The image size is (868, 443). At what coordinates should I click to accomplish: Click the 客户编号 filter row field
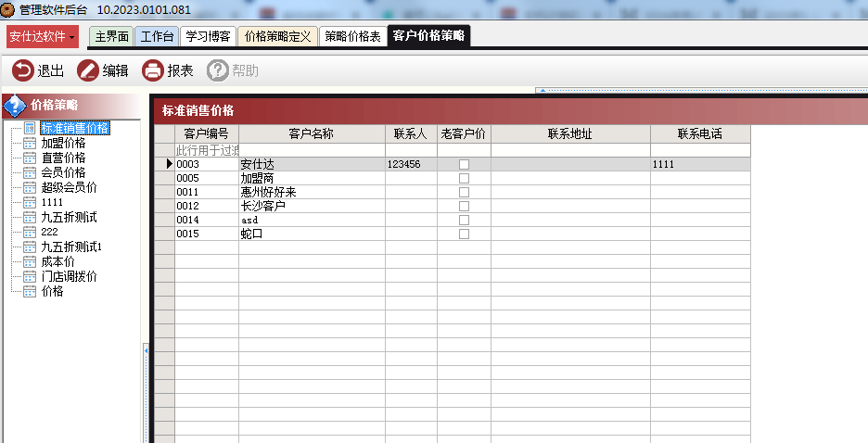click(207, 150)
